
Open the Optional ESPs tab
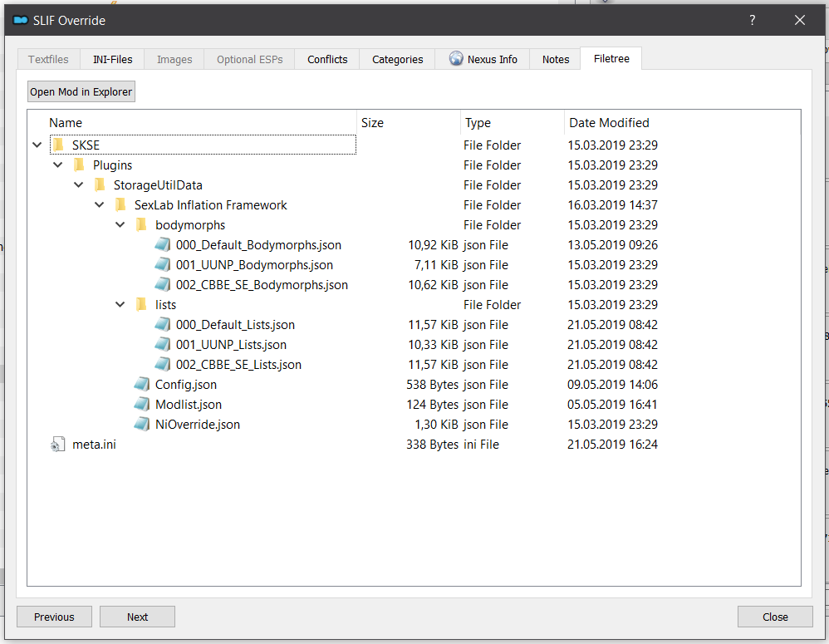tap(249, 59)
